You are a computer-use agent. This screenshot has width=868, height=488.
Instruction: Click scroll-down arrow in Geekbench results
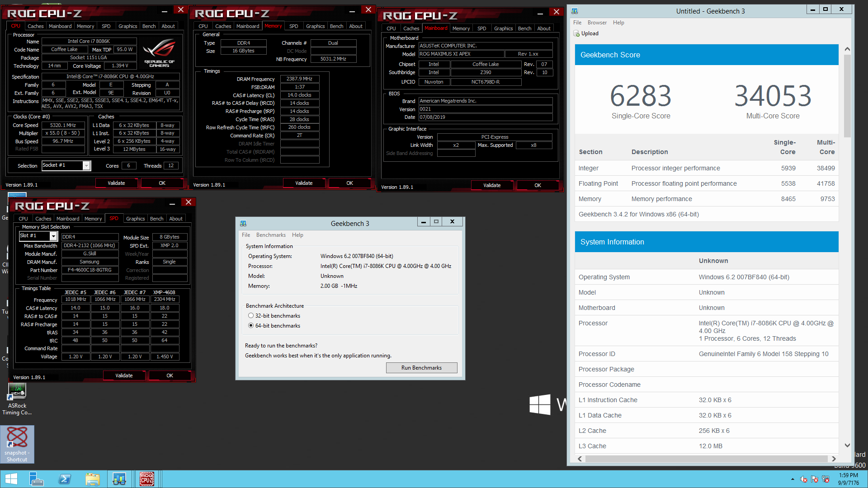point(847,446)
